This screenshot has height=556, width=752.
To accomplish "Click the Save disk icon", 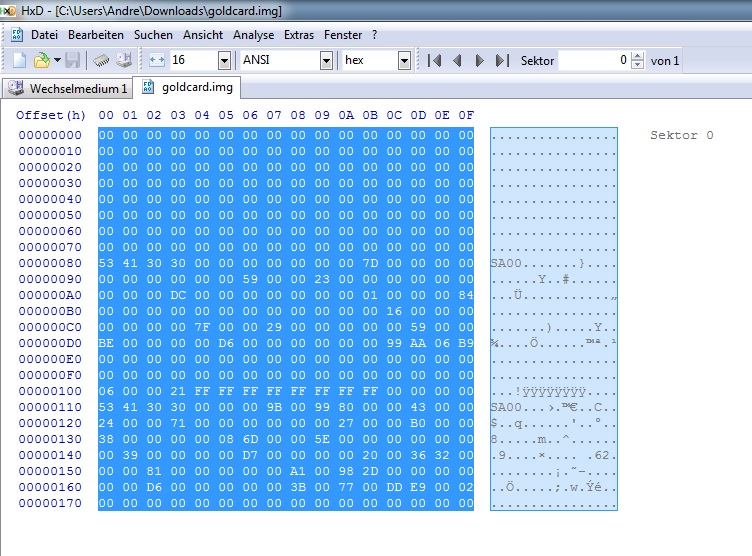I will pyautogui.click(x=72, y=60).
